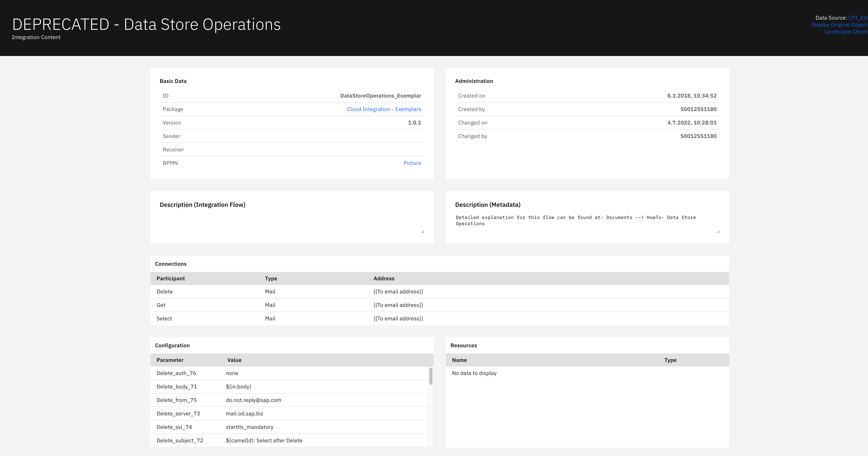Click the Address column header in Connections

click(384, 278)
